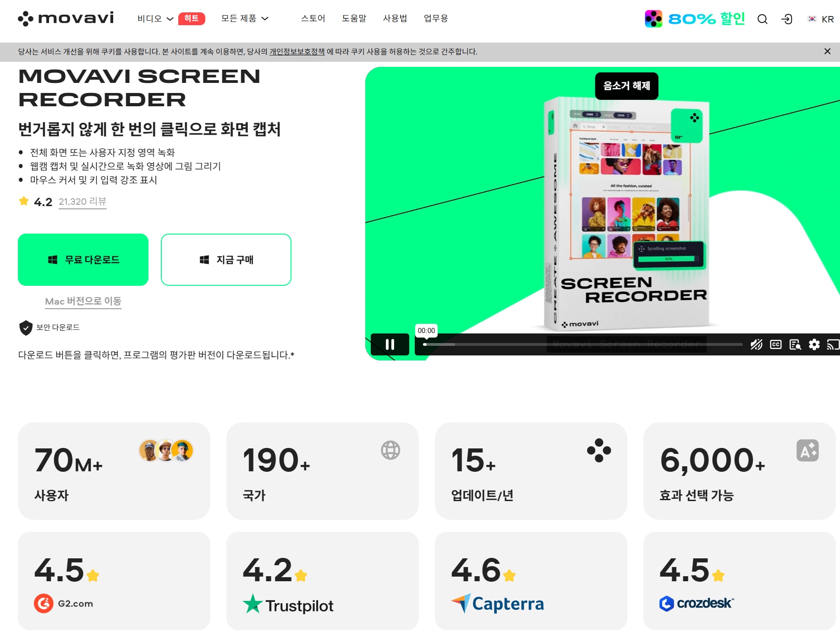The image size is (840, 633).
Task: Go to the 스토어 menu item
Action: pos(313,18)
